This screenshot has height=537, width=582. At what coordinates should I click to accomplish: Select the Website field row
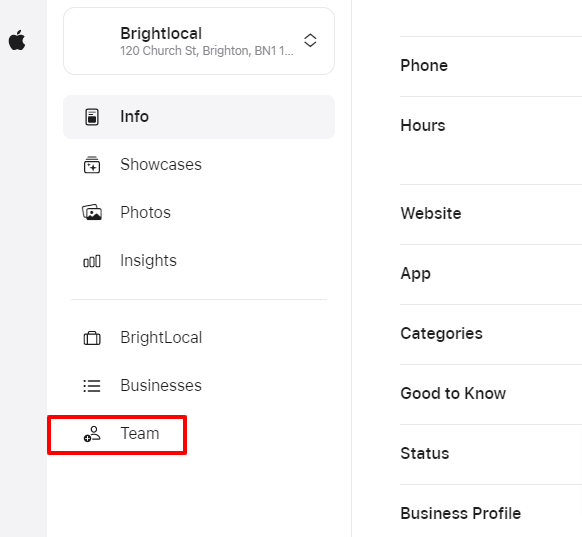click(491, 214)
